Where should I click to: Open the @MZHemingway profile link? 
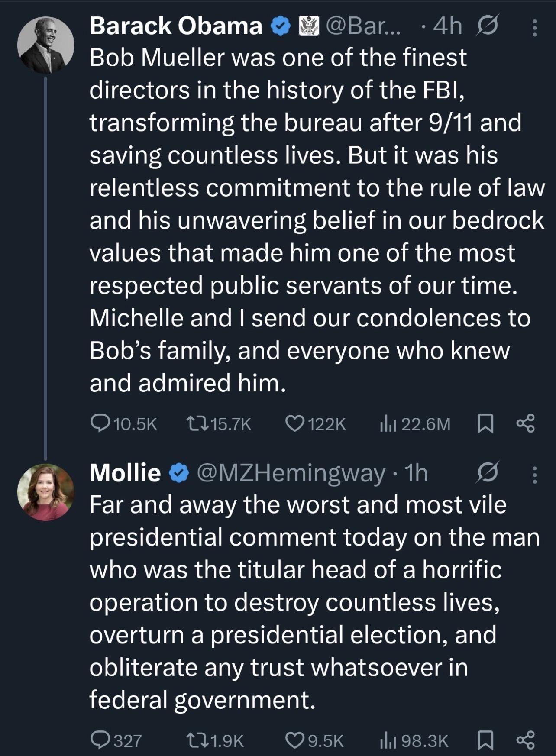coord(291,472)
